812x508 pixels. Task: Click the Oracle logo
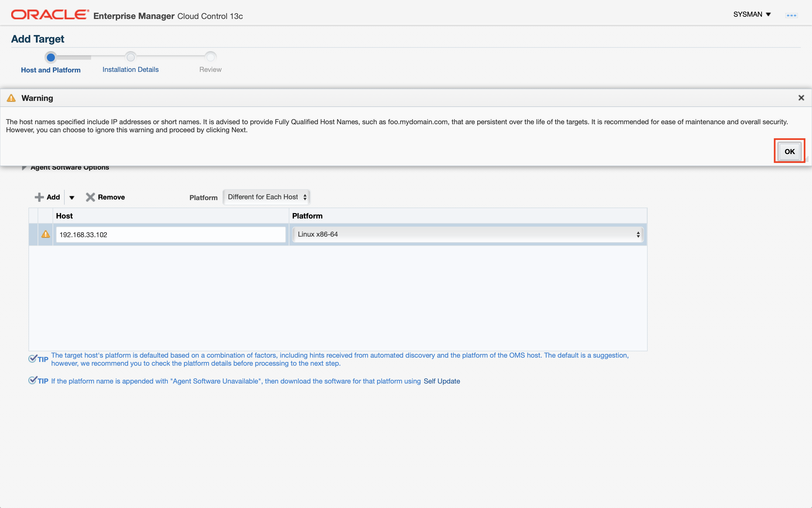point(50,15)
